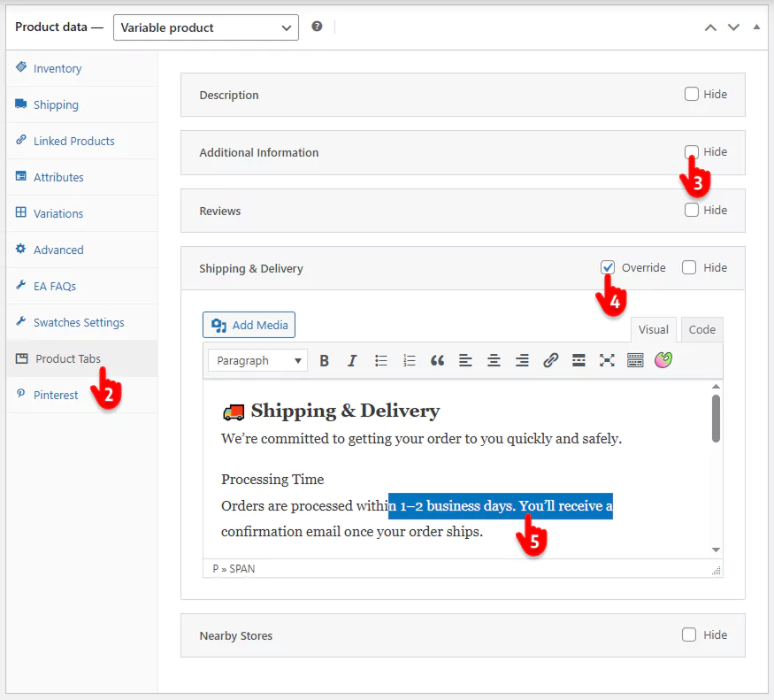The height and width of the screenshot is (700, 774).
Task: Open the Variable product type dropdown
Action: [206, 27]
